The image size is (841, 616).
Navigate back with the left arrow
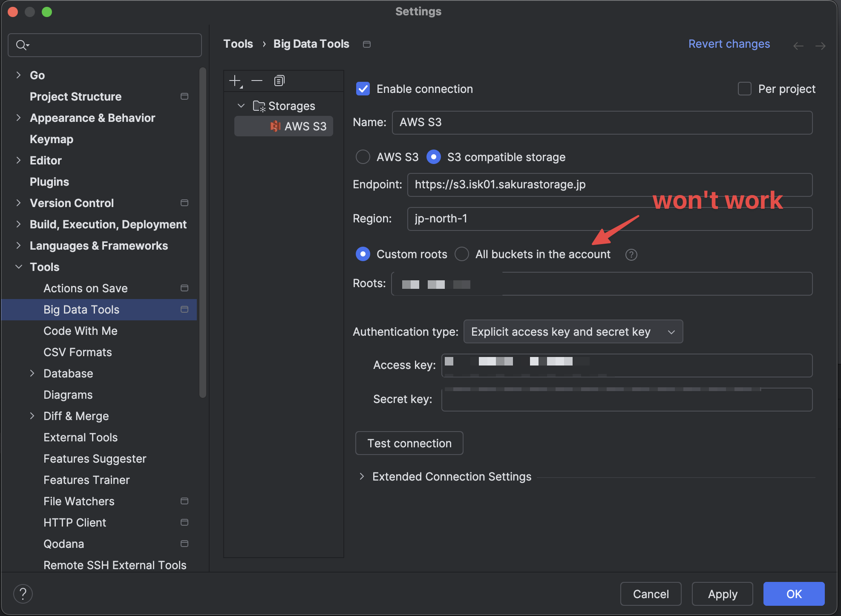coord(798,45)
